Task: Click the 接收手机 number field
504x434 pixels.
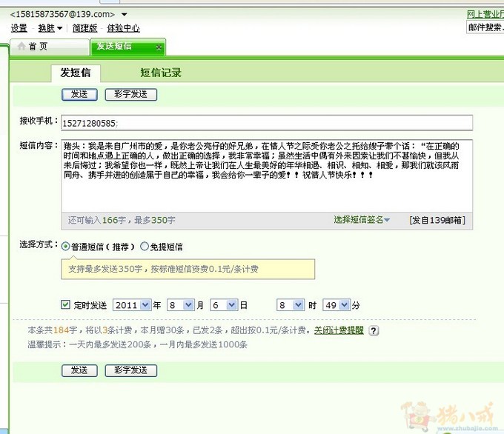Action: [267, 123]
